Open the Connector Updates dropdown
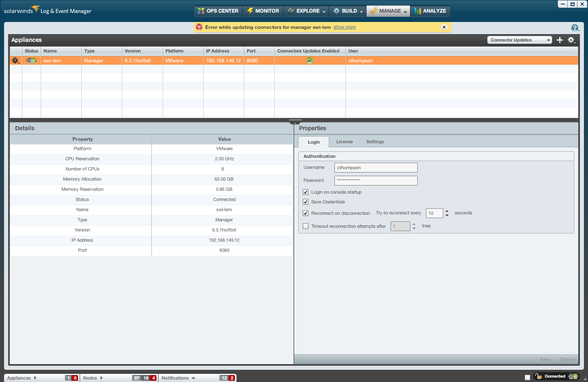 (520, 40)
